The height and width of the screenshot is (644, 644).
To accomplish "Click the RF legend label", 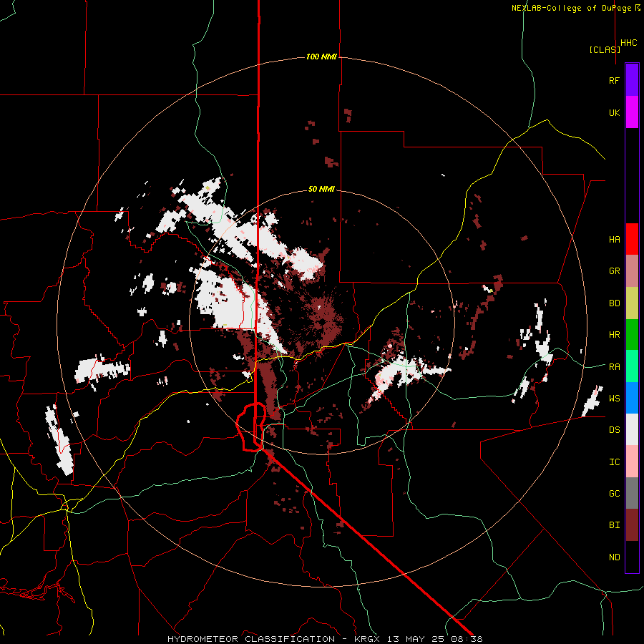I will pos(614,80).
